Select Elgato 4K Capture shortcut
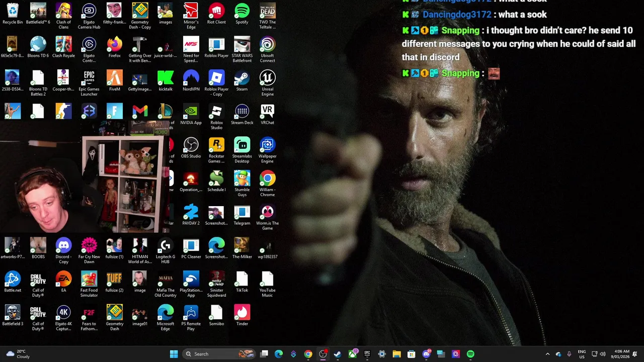 click(63, 318)
